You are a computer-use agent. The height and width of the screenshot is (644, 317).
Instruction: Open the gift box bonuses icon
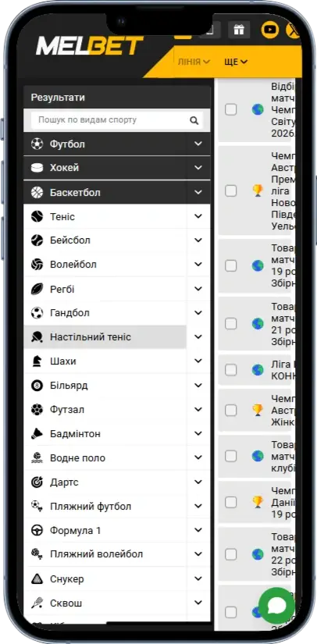[x=239, y=30]
